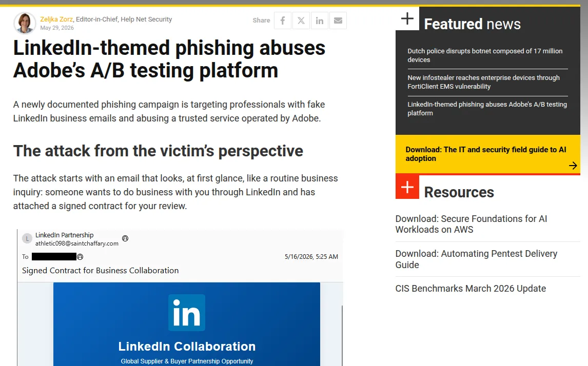Viewport: 588px width, 366px height.
Task: Click the arrow on the yellow download banner
Action: pos(573,166)
